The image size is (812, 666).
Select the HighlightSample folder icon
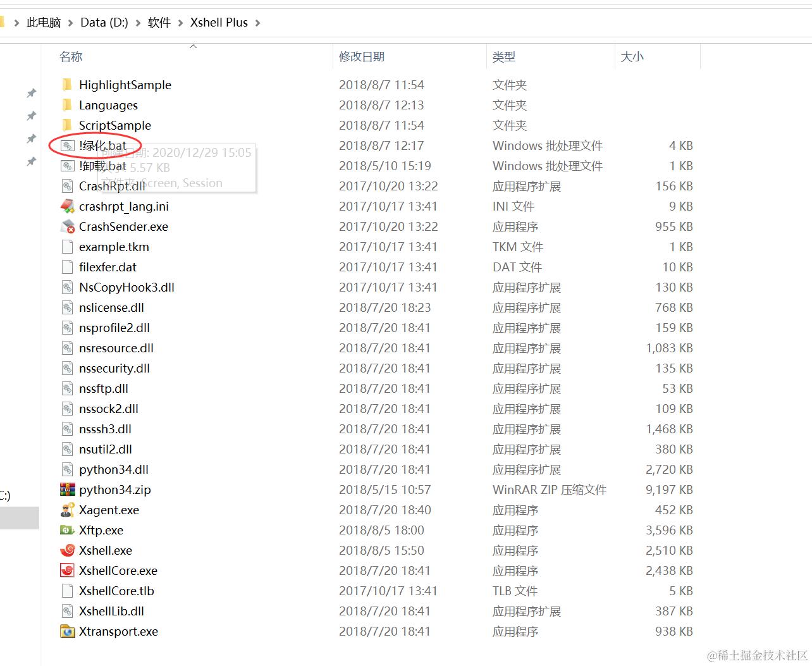coord(67,85)
